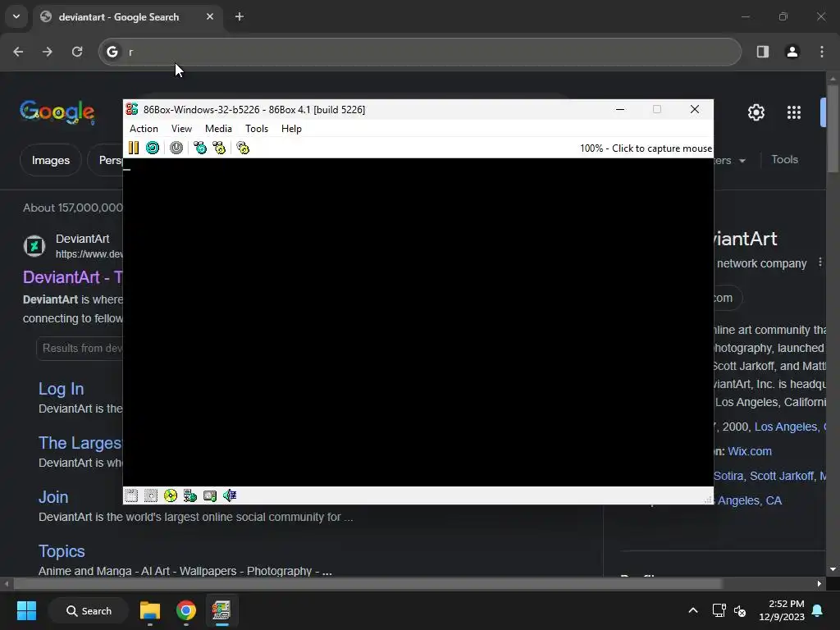Click the black emulator screen to capture mouse
Viewport: 840px width, 630px height.
(x=418, y=322)
